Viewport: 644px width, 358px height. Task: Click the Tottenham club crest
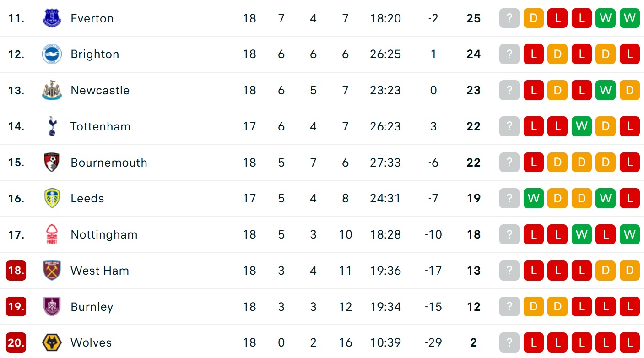[52, 126]
